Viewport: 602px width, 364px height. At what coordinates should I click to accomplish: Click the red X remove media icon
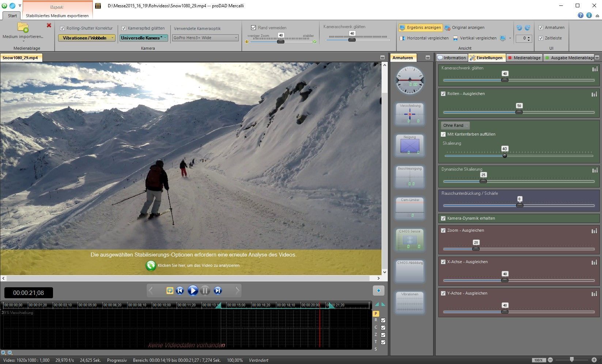(x=49, y=25)
